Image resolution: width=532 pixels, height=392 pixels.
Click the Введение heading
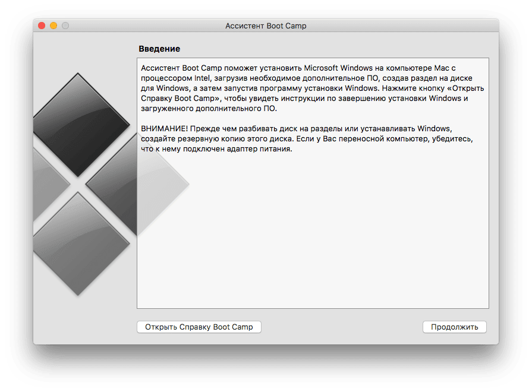(x=159, y=49)
